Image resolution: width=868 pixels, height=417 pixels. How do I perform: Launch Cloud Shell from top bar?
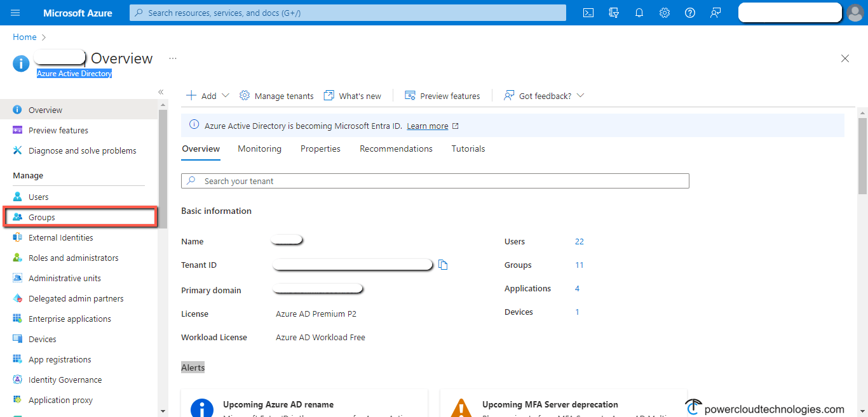pos(588,13)
